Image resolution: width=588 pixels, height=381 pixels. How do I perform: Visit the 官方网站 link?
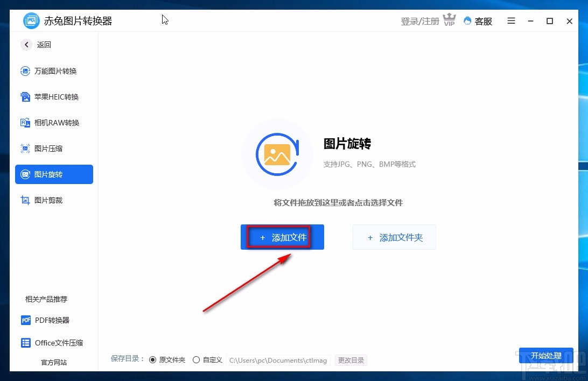click(54, 362)
